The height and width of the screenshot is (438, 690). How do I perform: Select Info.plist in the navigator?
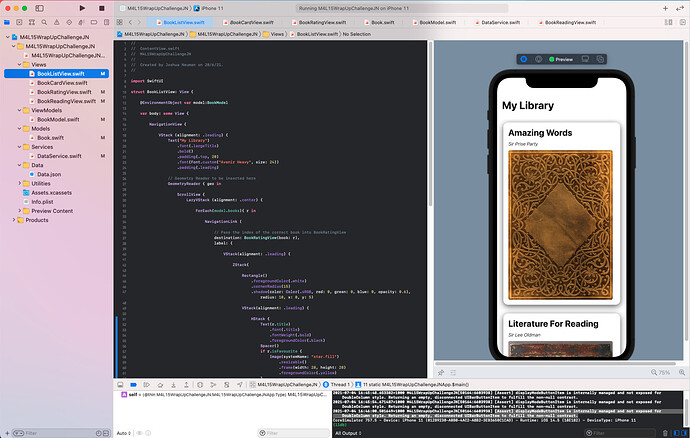point(42,202)
